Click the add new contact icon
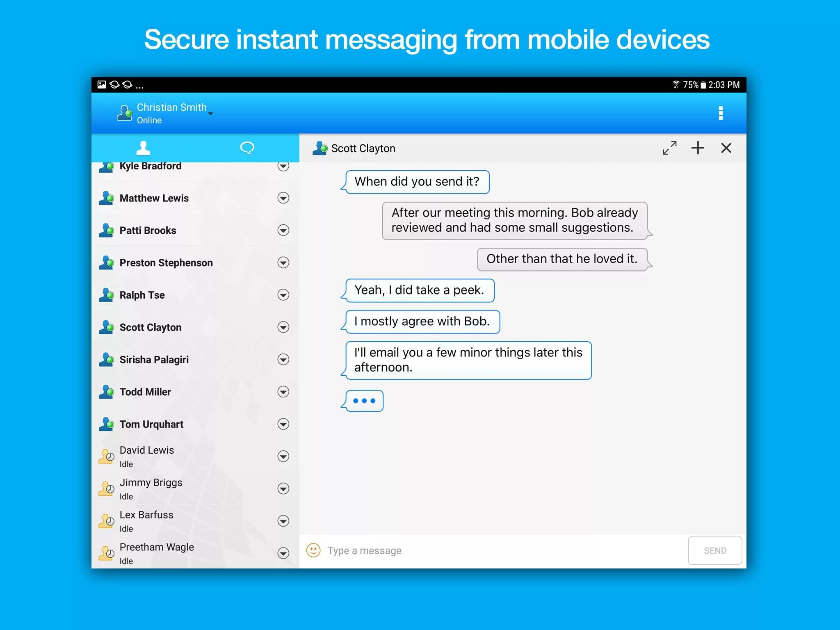 coord(698,147)
